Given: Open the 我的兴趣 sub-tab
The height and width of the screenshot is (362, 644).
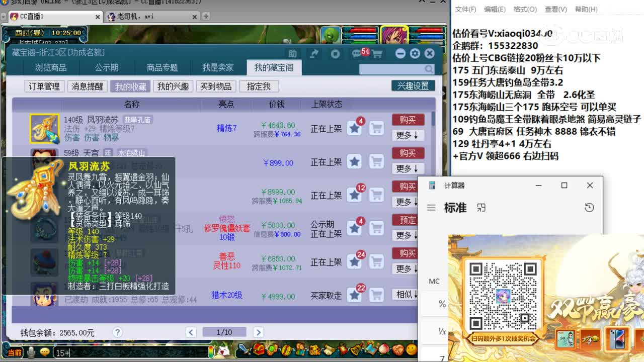Looking at the screenshot, I should [173, 86].
